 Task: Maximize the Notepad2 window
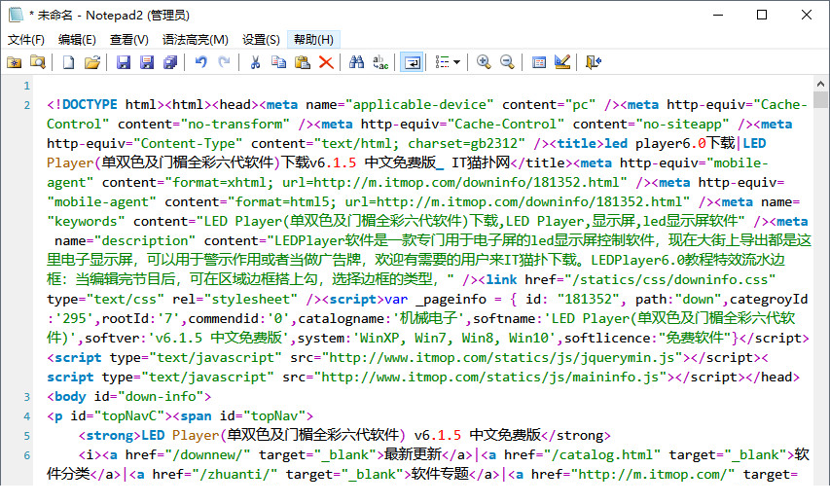[x=762, y=15]
